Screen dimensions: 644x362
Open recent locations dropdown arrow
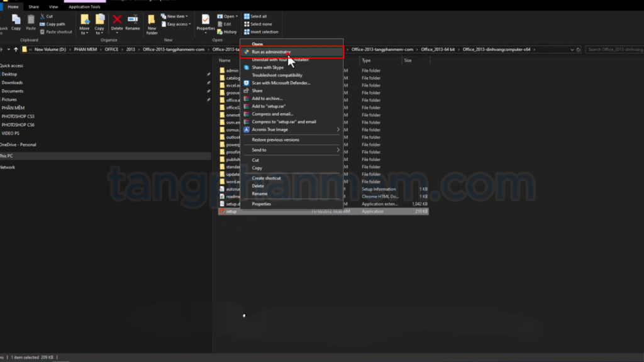click(9, 49)
